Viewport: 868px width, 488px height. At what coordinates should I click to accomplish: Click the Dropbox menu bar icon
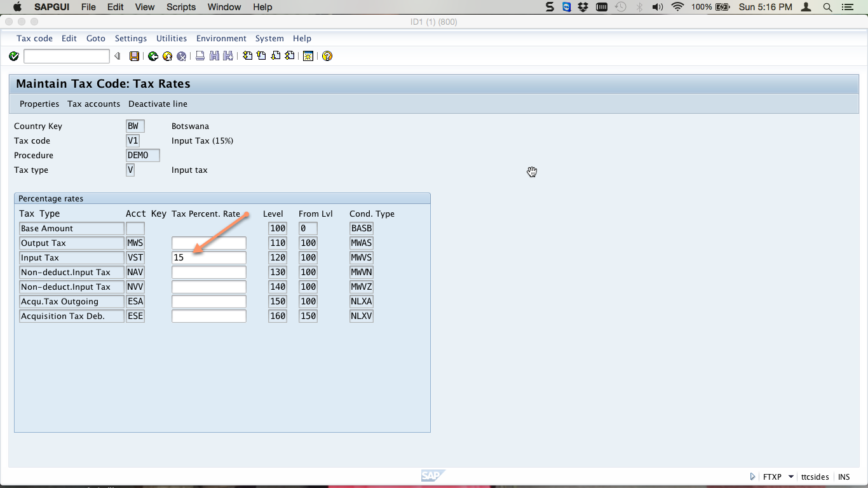(x=584, y=7)
